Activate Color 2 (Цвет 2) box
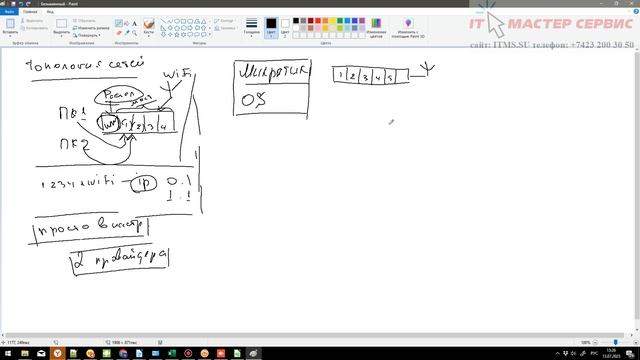The image size is (640, 360). [x=285, y=28]
